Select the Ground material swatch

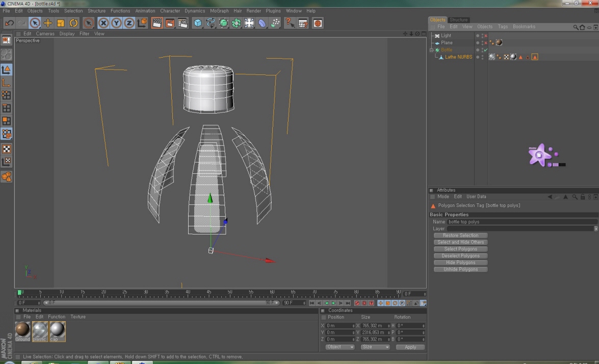(22, 331)
